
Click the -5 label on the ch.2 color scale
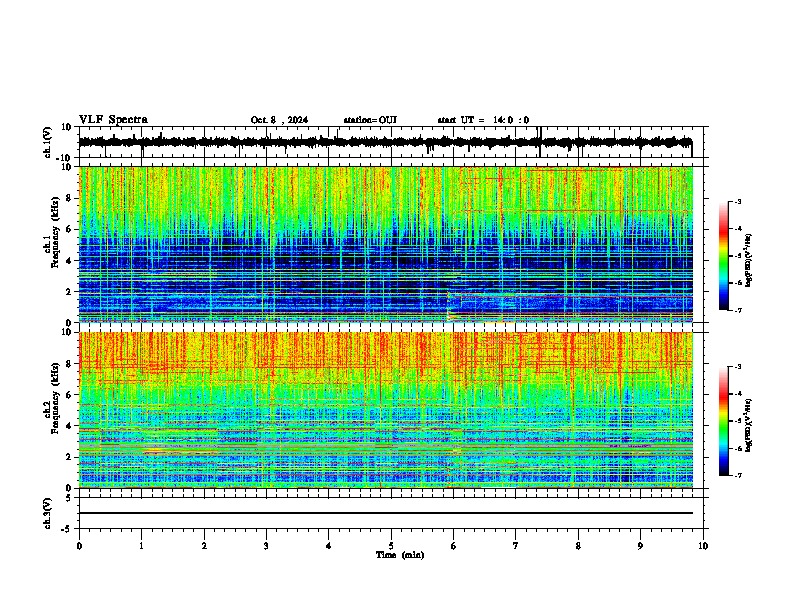737,421
